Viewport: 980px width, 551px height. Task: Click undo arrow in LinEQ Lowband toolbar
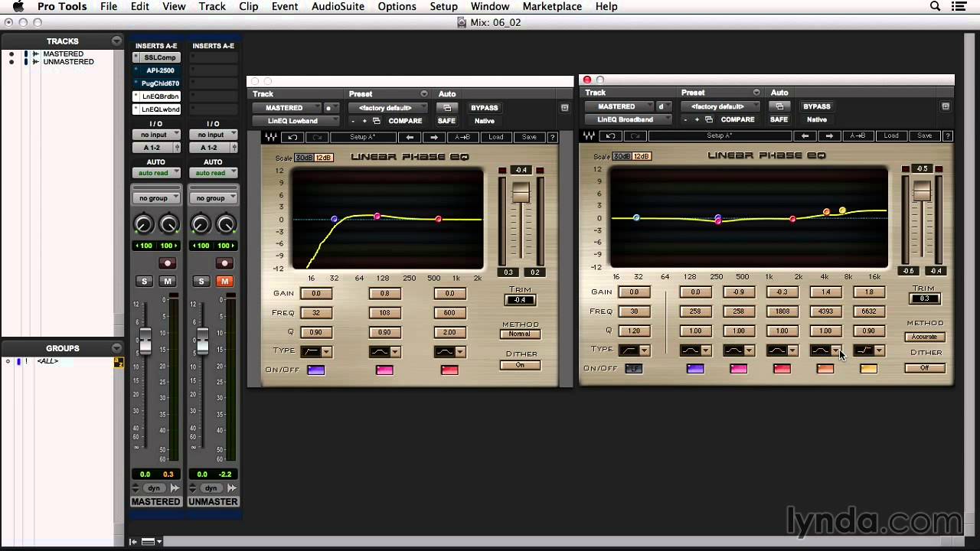tap(292, 138)
